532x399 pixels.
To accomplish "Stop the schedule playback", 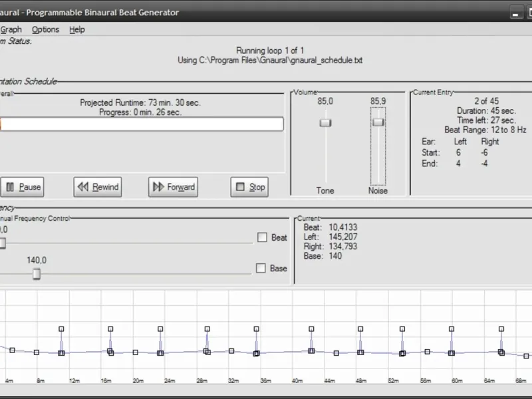I will pyautogui.click(x=249, y=187).
